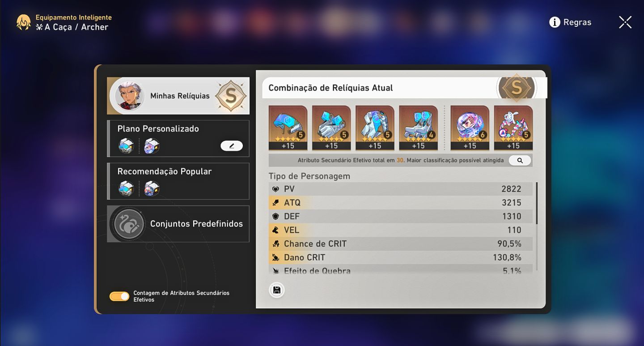Select the Recomendação Popular tab
This screenshot has height=346, width=644.
(178, 181)
